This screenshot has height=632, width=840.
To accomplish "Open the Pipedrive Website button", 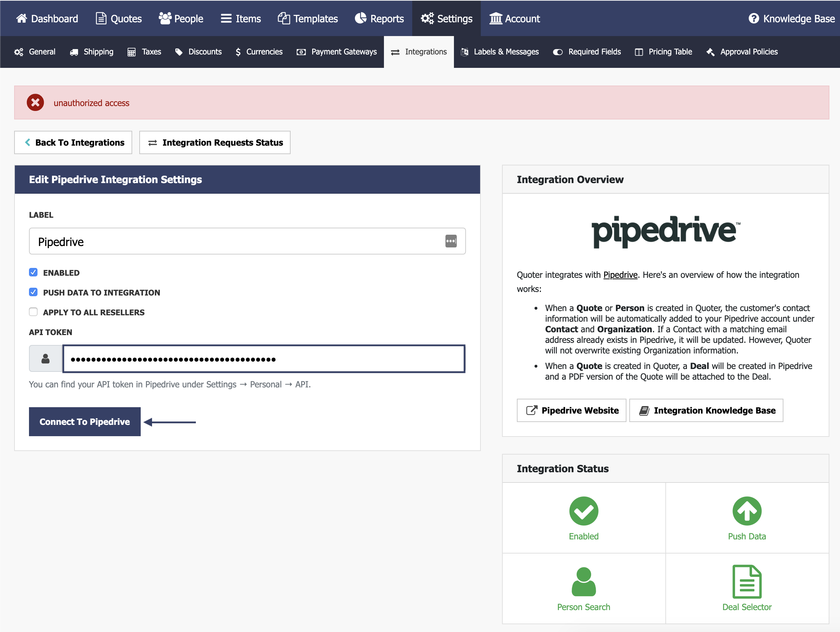I will click(x=572, y=410).
